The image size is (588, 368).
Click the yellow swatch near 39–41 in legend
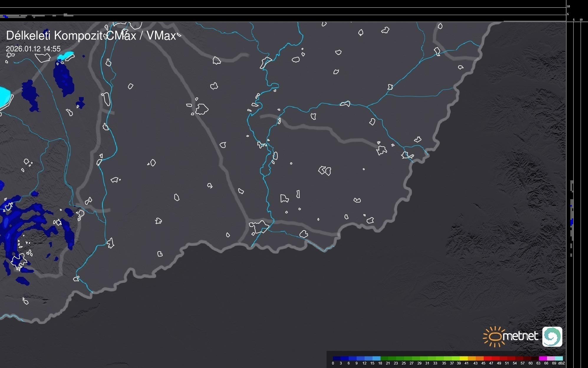pyautogui.click(x=464, y=358)
